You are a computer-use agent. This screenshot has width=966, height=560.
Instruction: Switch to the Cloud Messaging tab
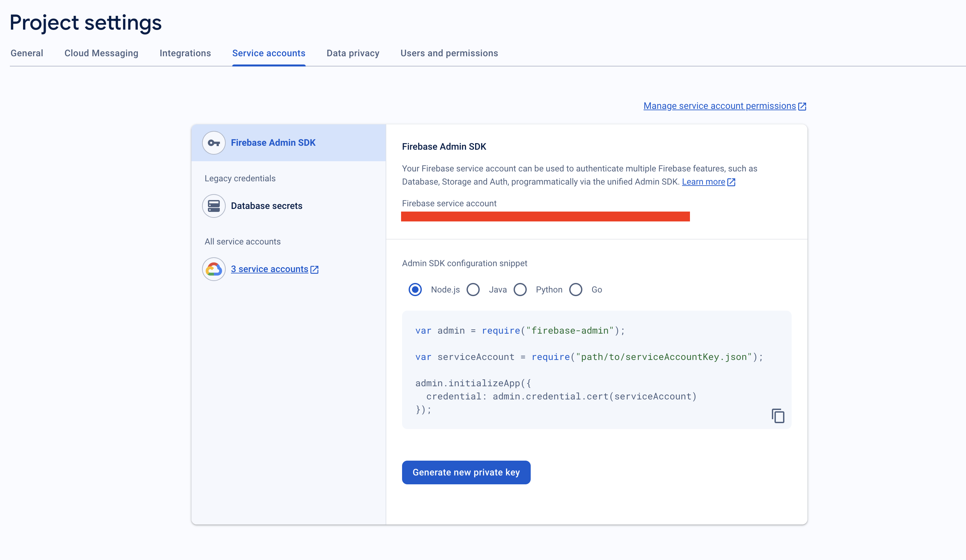tap(101, 53)
